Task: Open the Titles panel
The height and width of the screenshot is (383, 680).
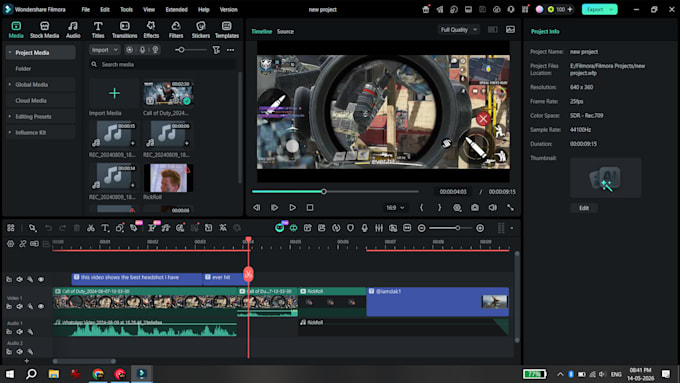Action: pyautogui.click(x=98, y=30)
